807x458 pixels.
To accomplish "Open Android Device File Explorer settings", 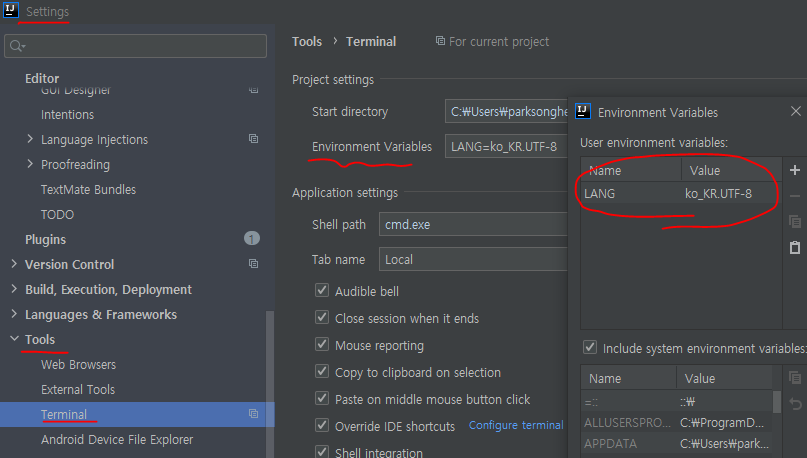I will point(117,439).
